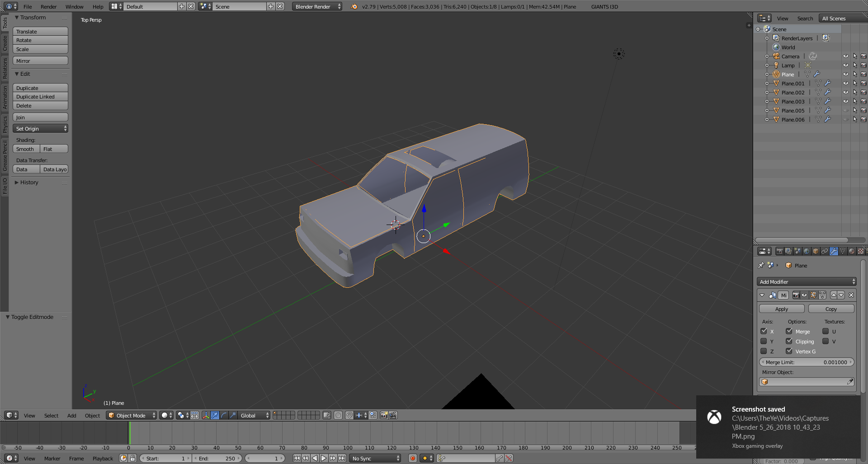Enable the rotate arc manipulator in the 3D header
The image size is (868, 464).
[x=224, y=415]
